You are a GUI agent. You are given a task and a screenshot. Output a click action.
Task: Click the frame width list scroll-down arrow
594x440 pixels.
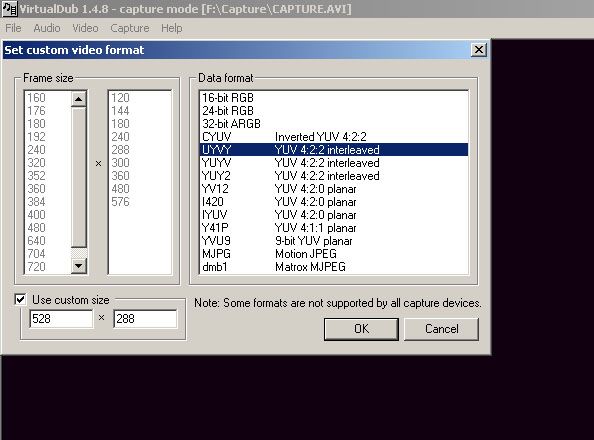pyautogui.click(x=78, y=266)
